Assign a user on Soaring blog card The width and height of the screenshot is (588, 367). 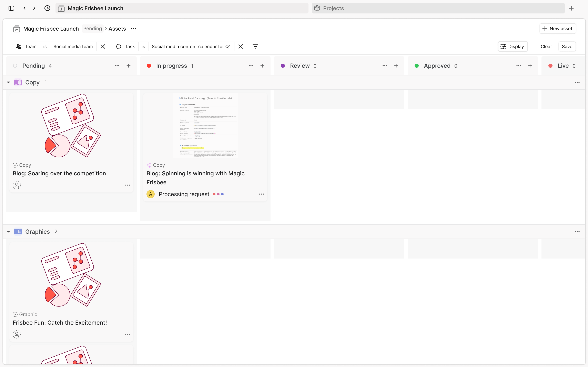click(17, 185)
